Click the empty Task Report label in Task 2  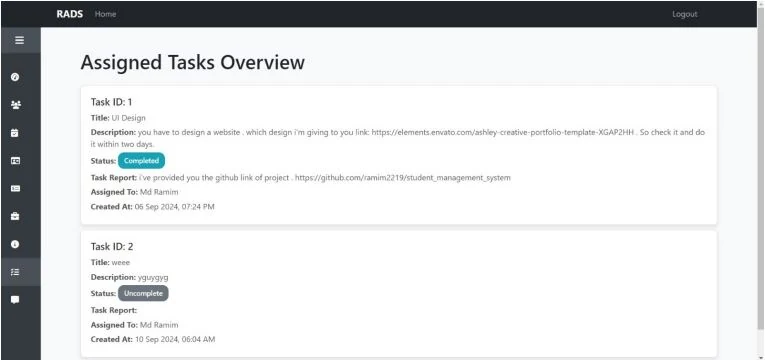click(114, 310)
